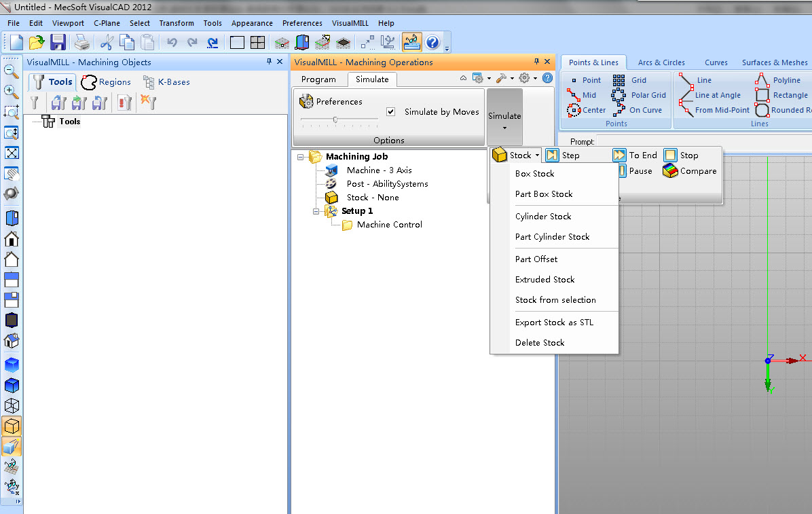Pin the Machining Objects panel
The height and width of the screenshot is (514, 812).
(270, 62)
